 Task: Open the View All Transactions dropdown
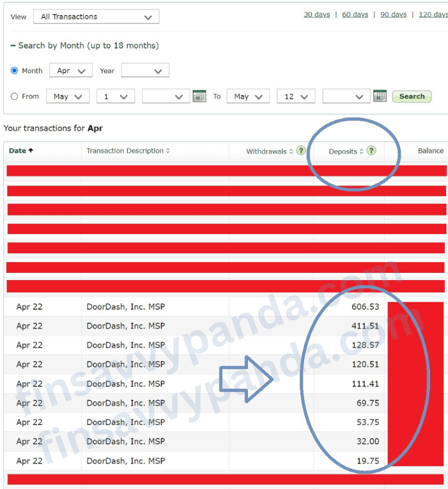(x=97, y=17)
